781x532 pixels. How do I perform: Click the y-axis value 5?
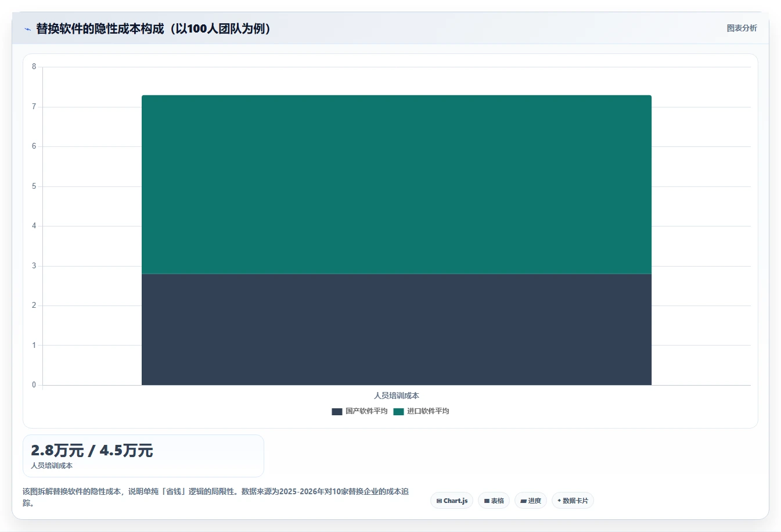[34, 186]
